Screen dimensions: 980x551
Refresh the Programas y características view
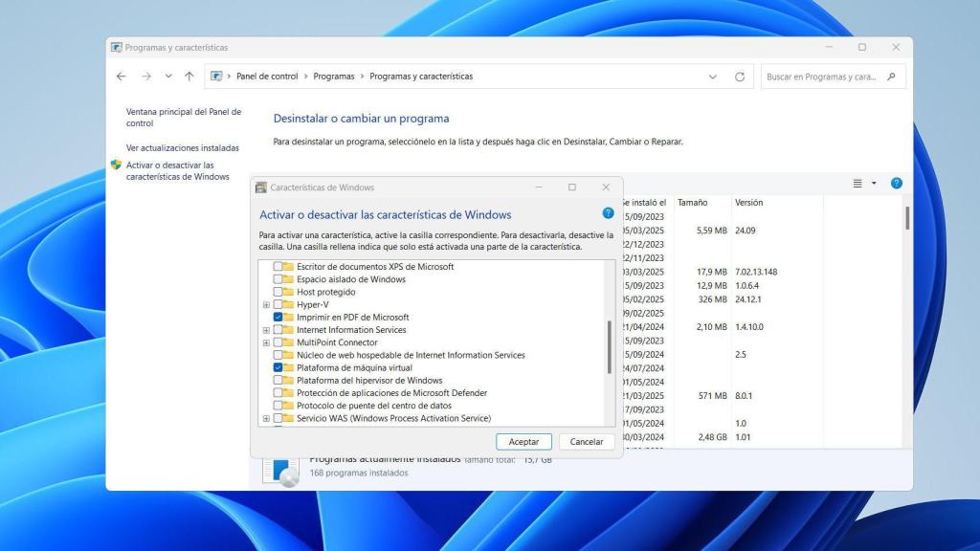click(740, 77)
